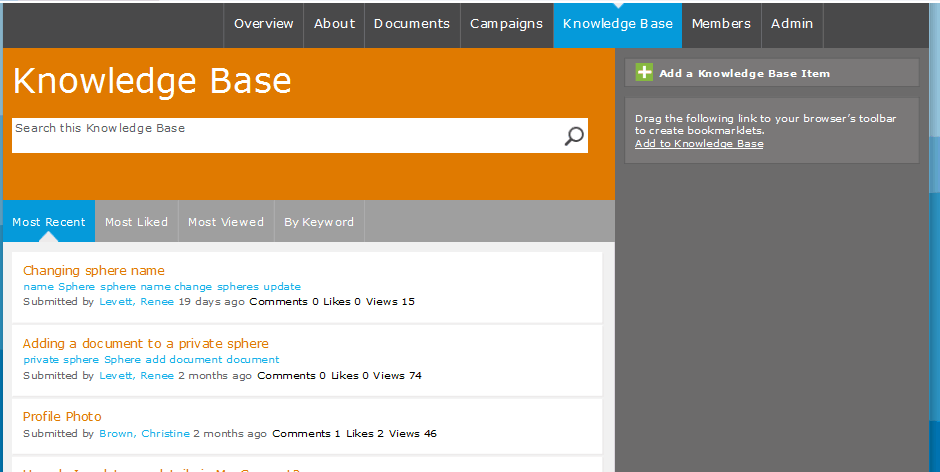Open the Changing sphere name article
Viewport: 940px width, 472px height.
coord(94,270)
